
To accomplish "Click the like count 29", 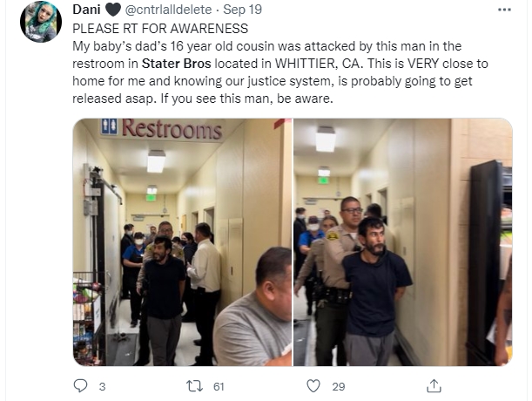I will click(339, 386).
